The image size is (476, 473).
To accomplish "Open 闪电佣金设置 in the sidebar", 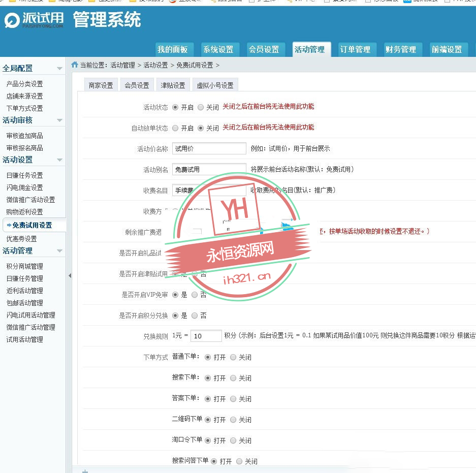I will tap(24, 187).
